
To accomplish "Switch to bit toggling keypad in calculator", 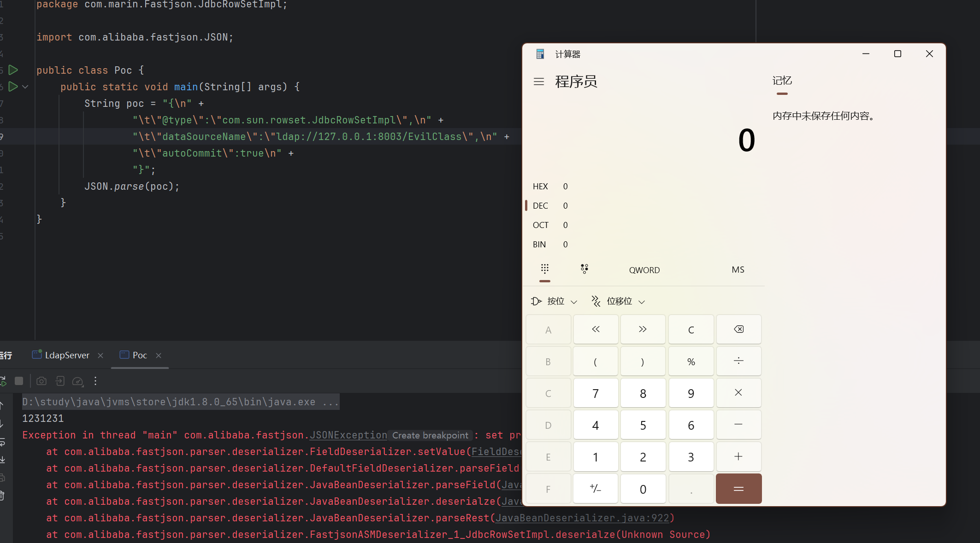I will pos(584,269).
